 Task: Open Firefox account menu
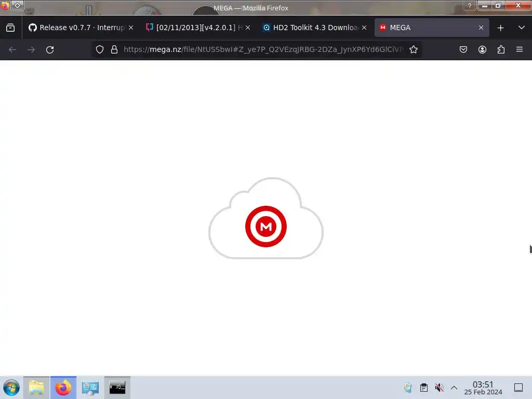tap(482, 49)
